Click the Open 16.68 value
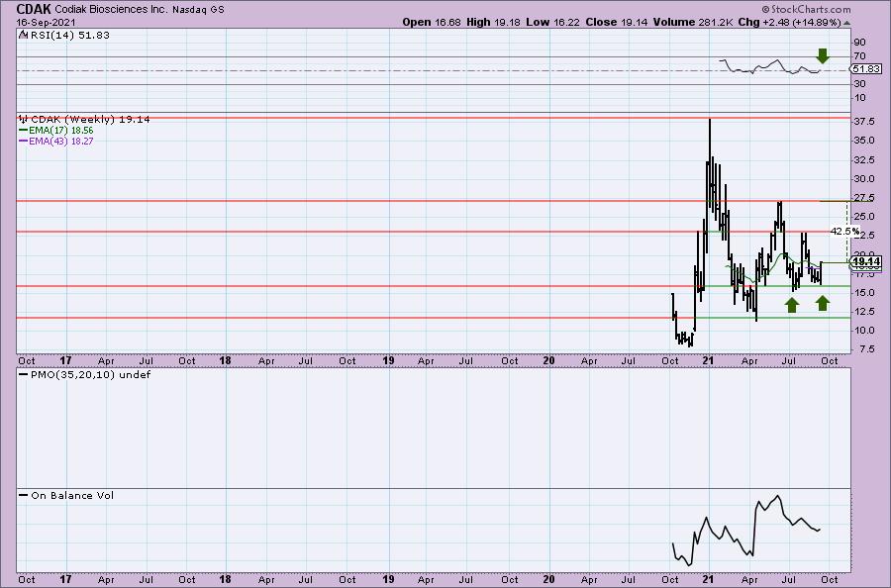This screenshot has width=891, height=588. click(x=432, y=22)
